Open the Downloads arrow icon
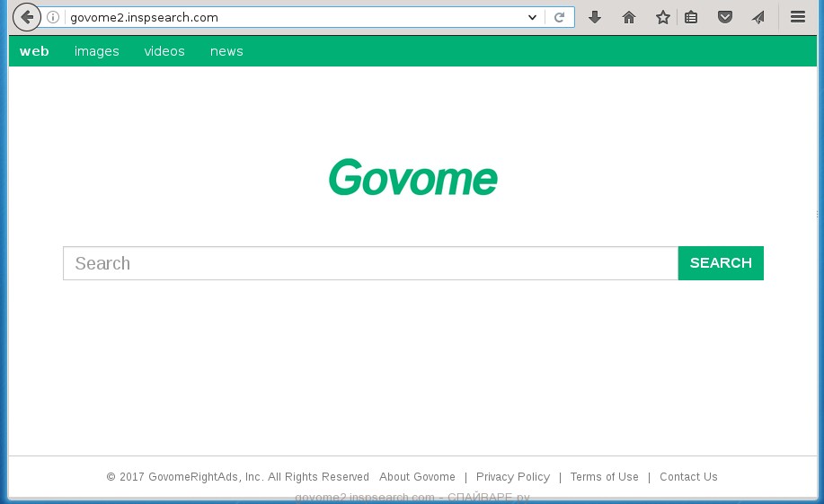The image size is (824, 504). (595, 17)
